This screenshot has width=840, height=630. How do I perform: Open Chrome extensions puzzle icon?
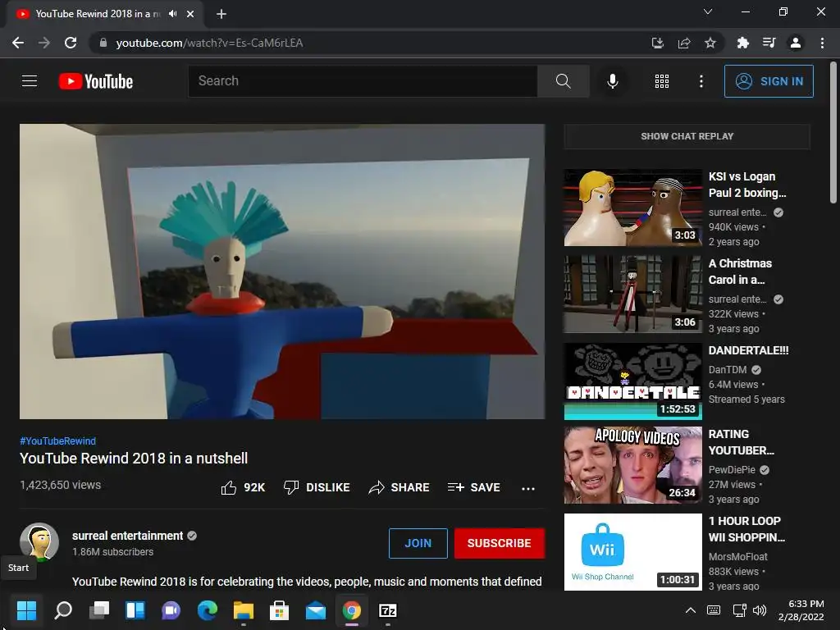point(742,43)
